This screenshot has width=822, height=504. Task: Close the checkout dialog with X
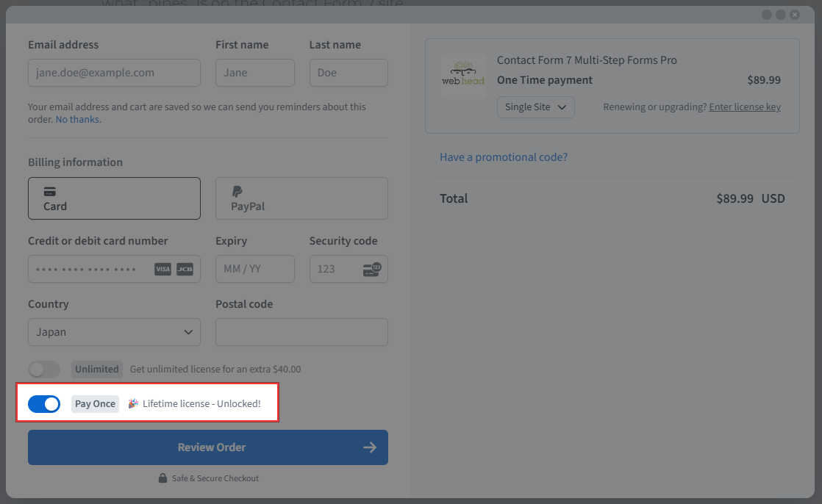pyautogui.click(x=795, y=15)
